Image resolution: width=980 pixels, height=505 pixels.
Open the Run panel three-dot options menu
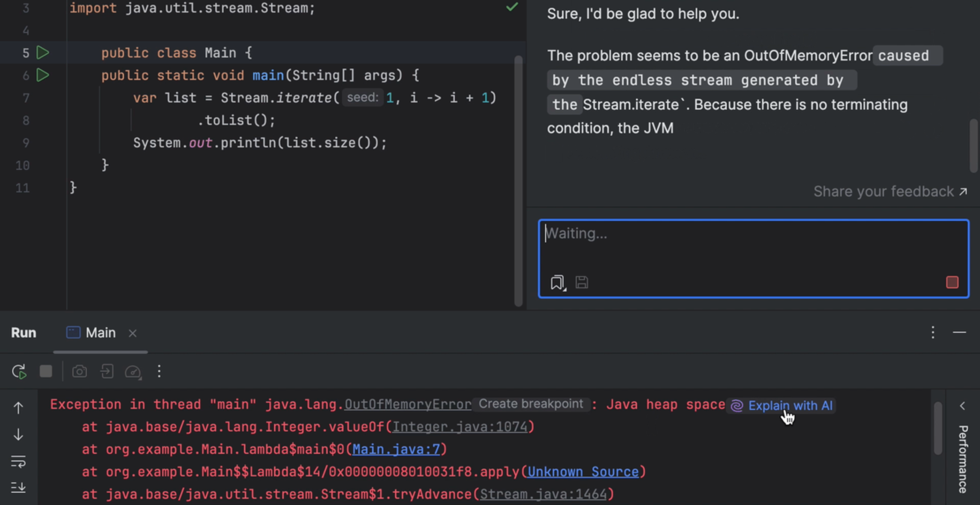(933, 332)
